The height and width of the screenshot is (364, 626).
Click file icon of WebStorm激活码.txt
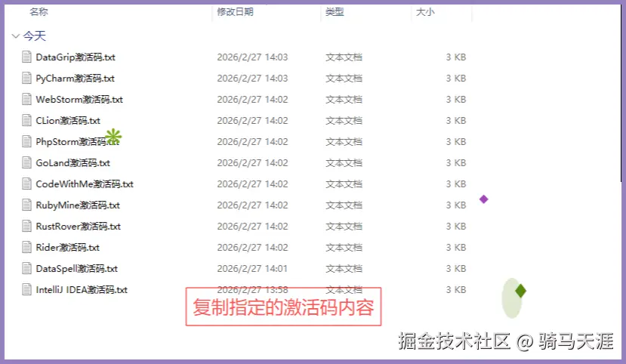click(x=26, y=100)
